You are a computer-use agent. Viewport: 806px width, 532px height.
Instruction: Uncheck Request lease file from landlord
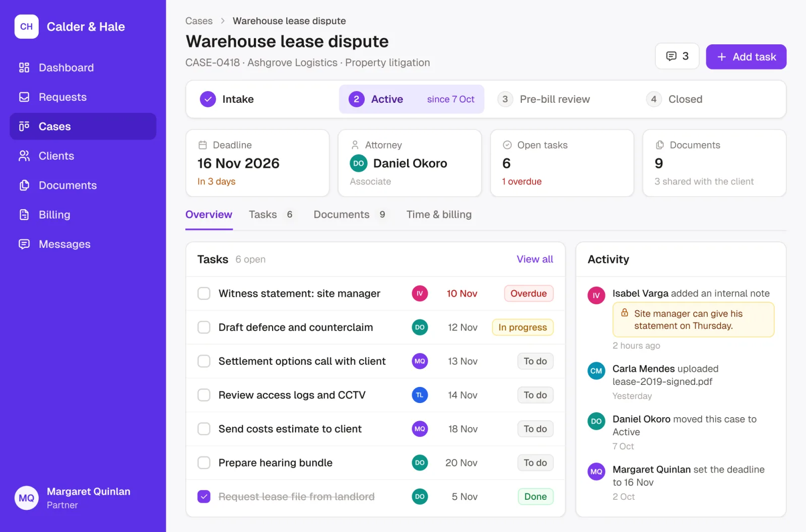point(204,497)
